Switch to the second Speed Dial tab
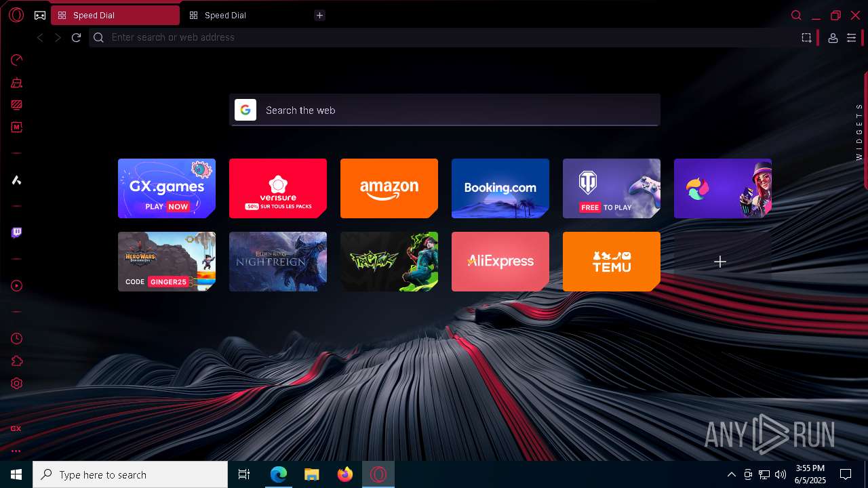The height and width of the screenshot is (488, 868). tap(246, 15)
